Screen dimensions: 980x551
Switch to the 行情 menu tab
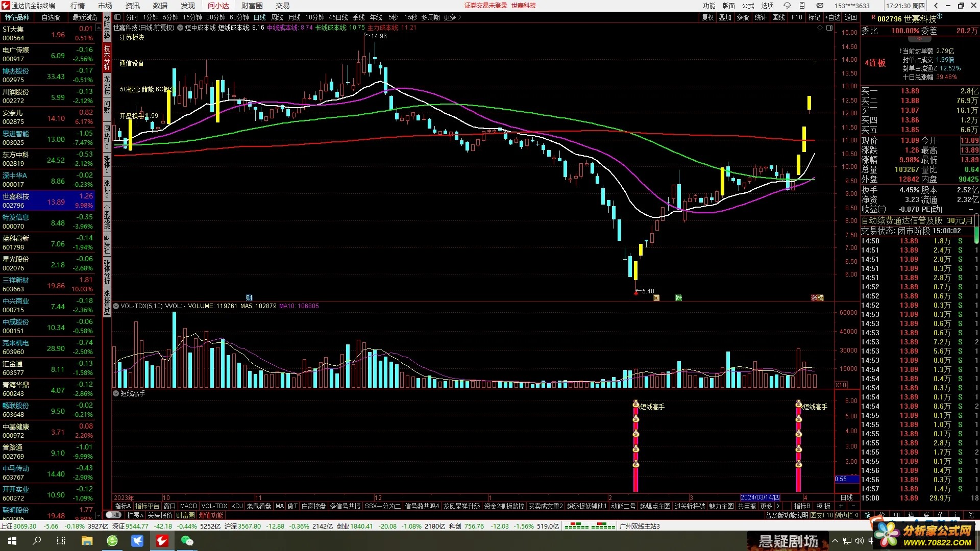[78, 6]
